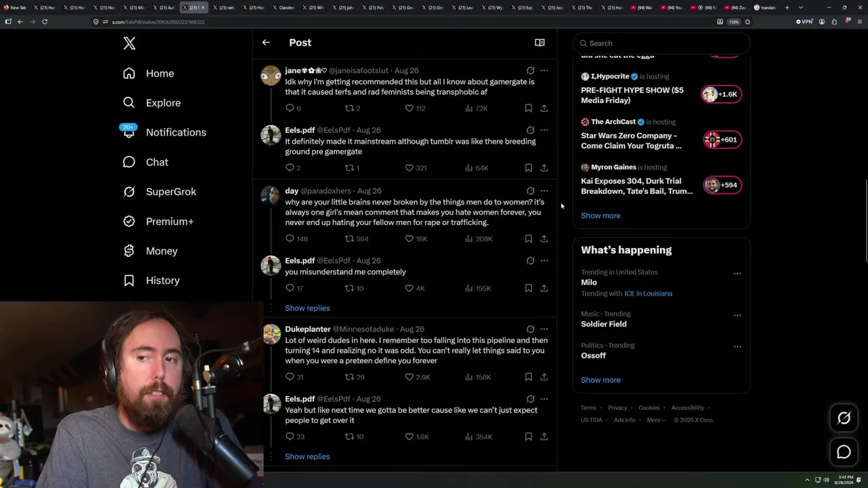Screen dimensions: 868x488
Task: Open Grok actions on Dukeplanter's post
Action: (x=530, y=329)
